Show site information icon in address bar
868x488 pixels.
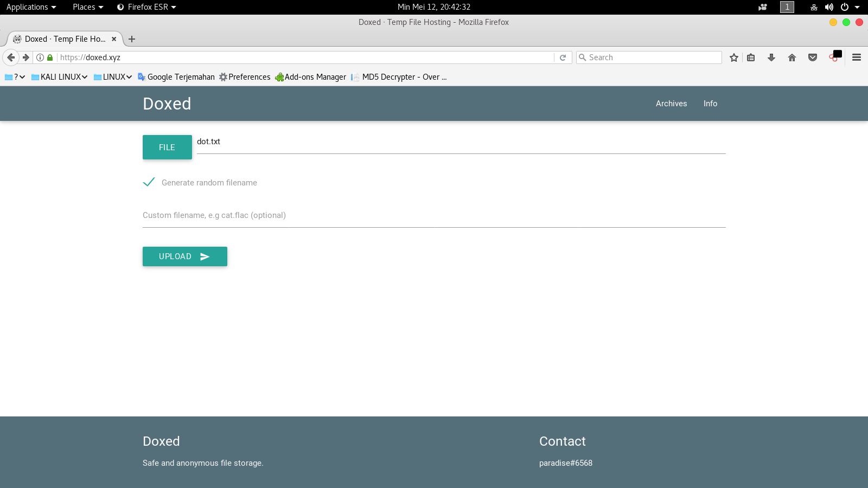pyautogui.click(x=40, y=57)
